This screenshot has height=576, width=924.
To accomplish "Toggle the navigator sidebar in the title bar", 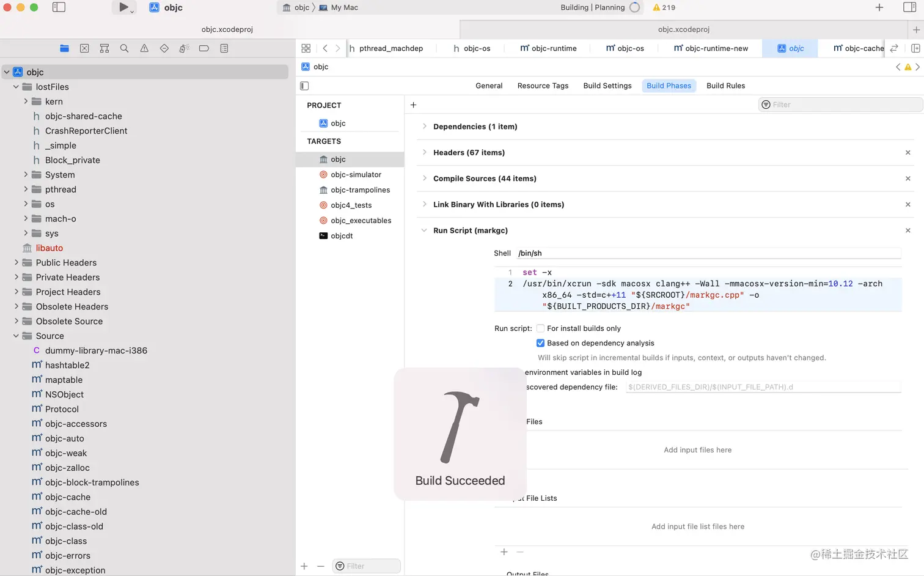I will 59,7.
